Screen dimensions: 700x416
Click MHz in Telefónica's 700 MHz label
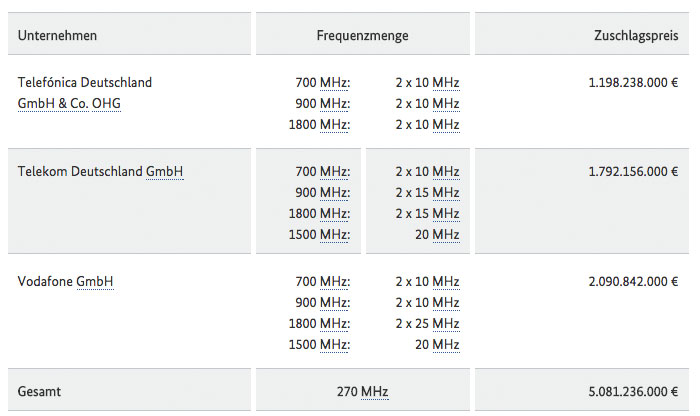333,83
